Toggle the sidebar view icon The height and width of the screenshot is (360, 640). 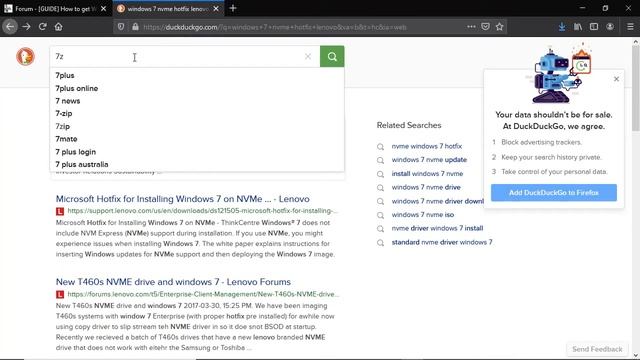coord(594,27)
